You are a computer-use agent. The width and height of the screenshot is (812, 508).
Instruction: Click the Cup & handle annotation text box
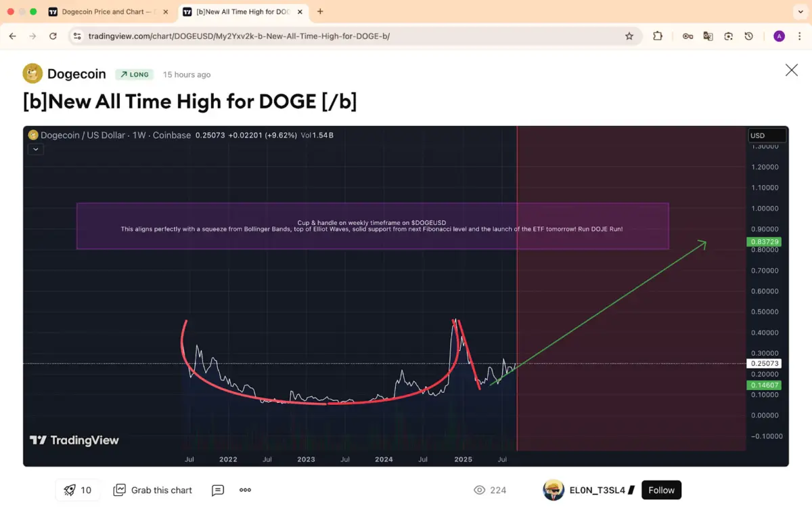pyautogui.click(x=372, y=226)
